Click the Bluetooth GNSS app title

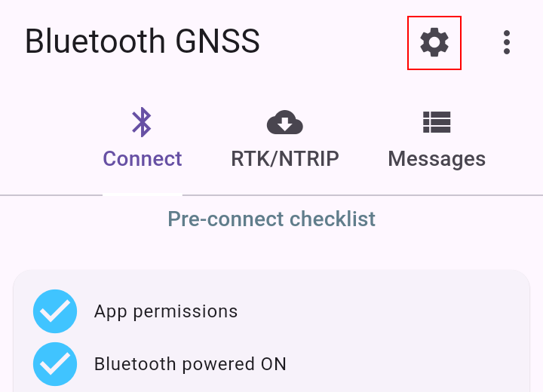(x=143, y=41)
